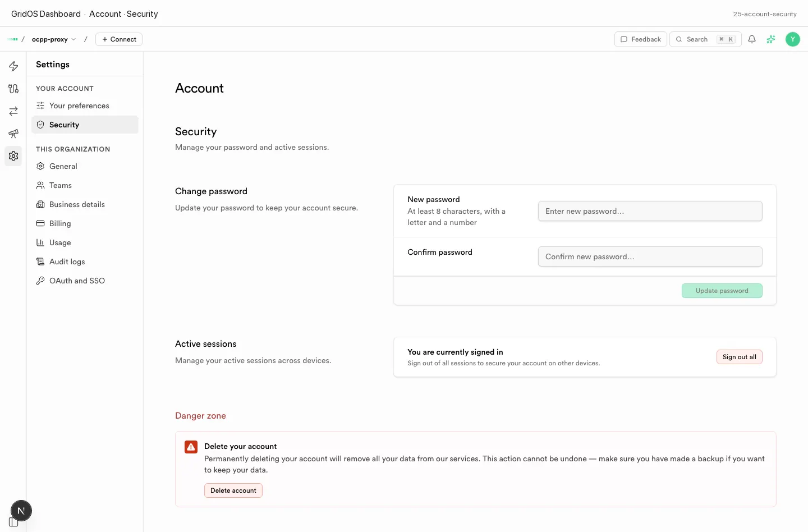
Task: Open Teams settings
Action: 85,185
